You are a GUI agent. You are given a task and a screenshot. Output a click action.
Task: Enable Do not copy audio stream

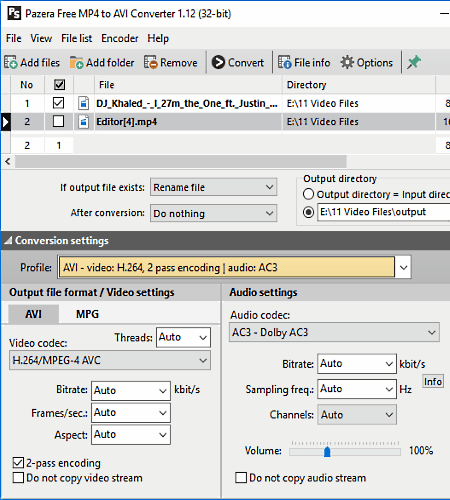click(241, 478)
